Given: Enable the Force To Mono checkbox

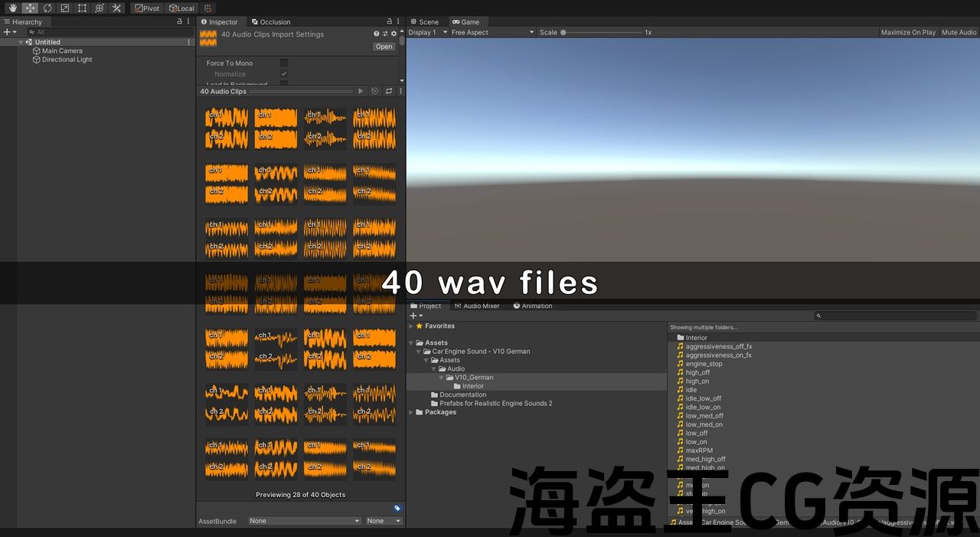Looking at the screenshot, I should pos(284,63).
